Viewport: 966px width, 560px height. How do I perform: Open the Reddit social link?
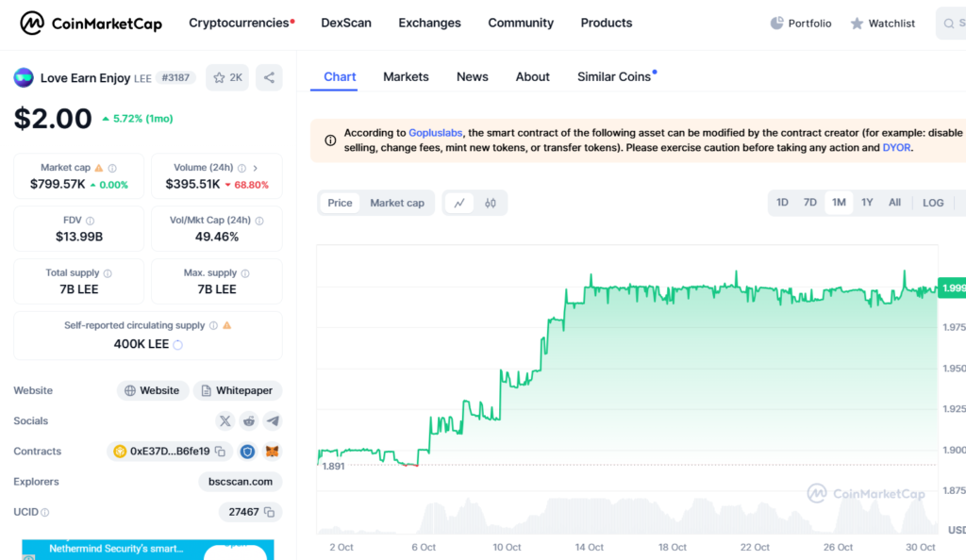click(249, 420)
